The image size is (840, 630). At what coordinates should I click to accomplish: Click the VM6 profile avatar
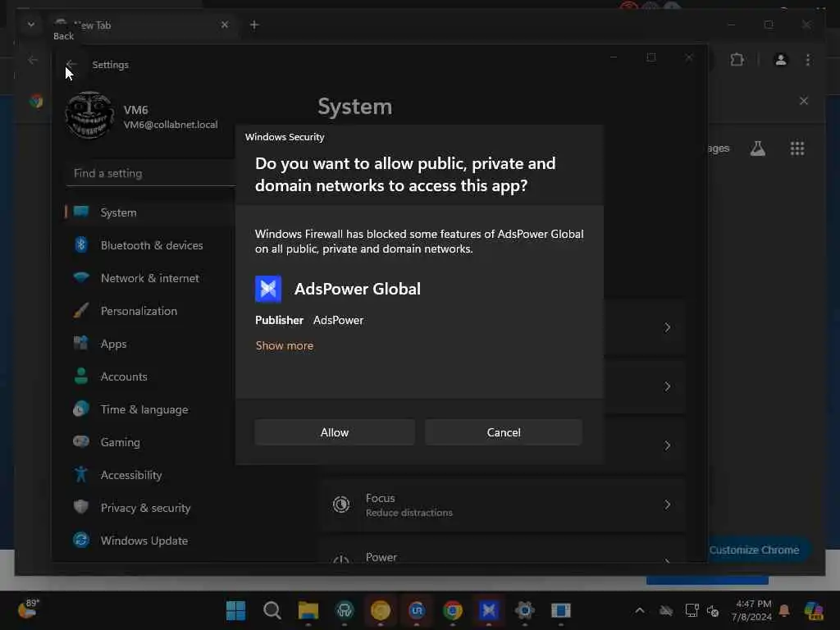(x=89, y=115)
